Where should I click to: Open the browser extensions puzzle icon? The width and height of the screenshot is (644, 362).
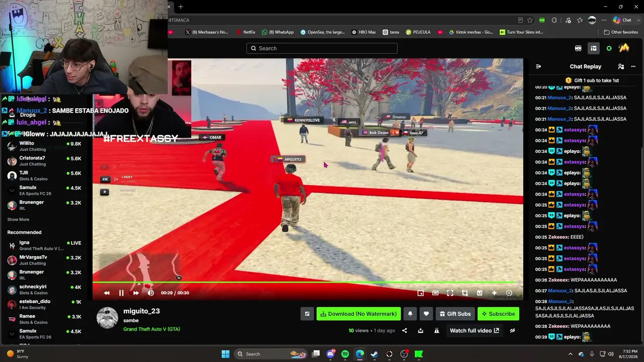click(x=554, y=20)
